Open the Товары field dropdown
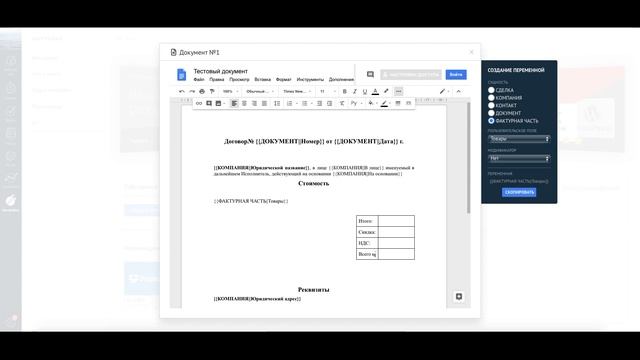640x360 pixels. [519, 139]
